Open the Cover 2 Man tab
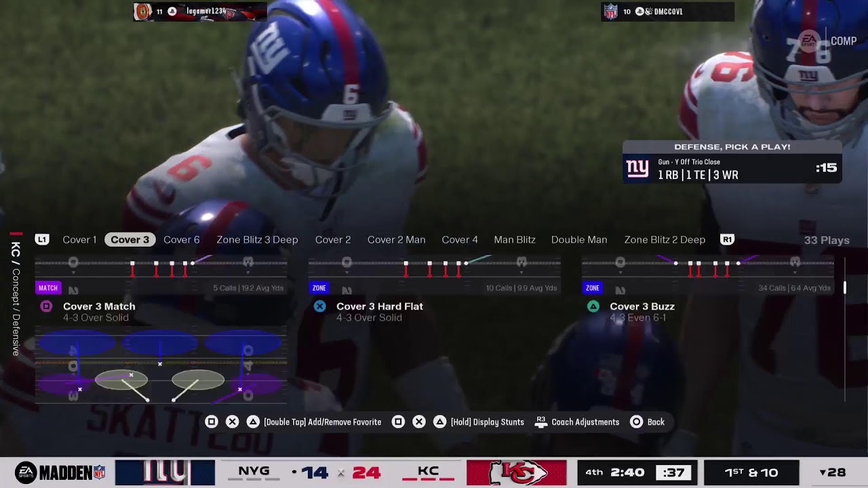 [x=396, y=240]
